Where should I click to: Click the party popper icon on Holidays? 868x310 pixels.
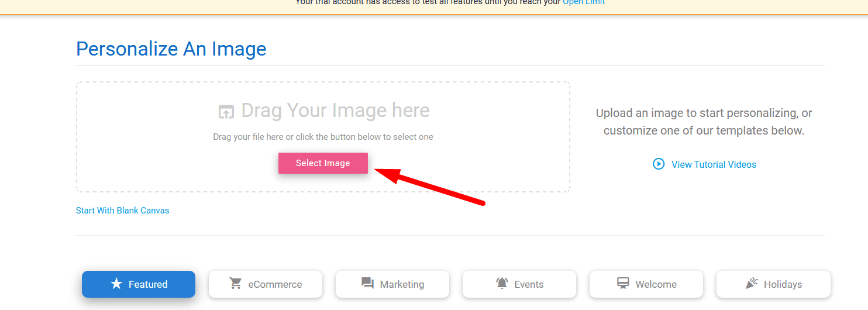point(752,284)
